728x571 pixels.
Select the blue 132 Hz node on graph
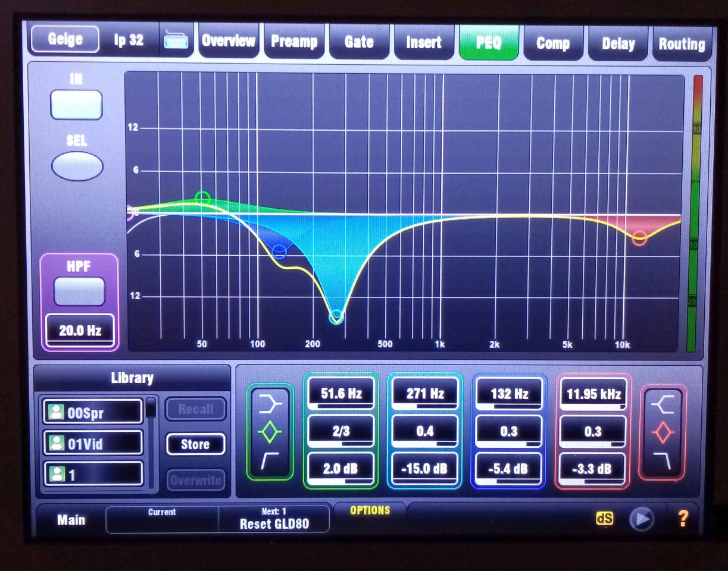pyautogui.click(x=279, y=252)
